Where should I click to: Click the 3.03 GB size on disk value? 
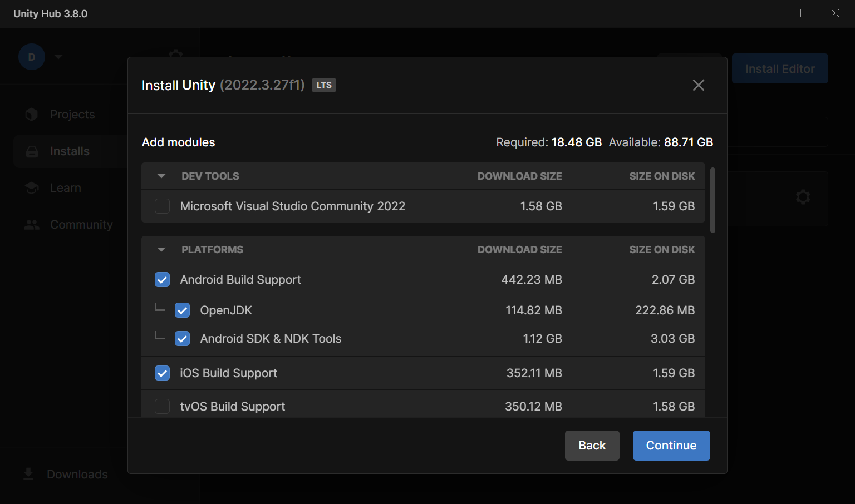672,339
